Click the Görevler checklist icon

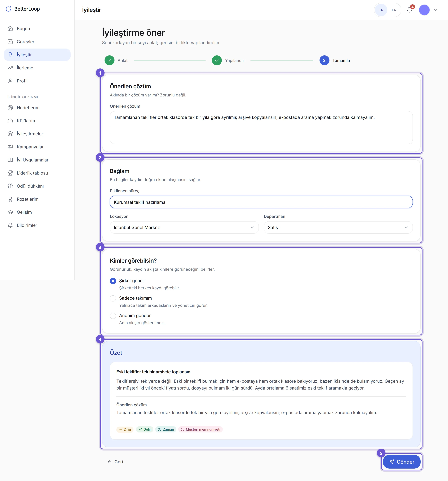[x=10, y=42]
